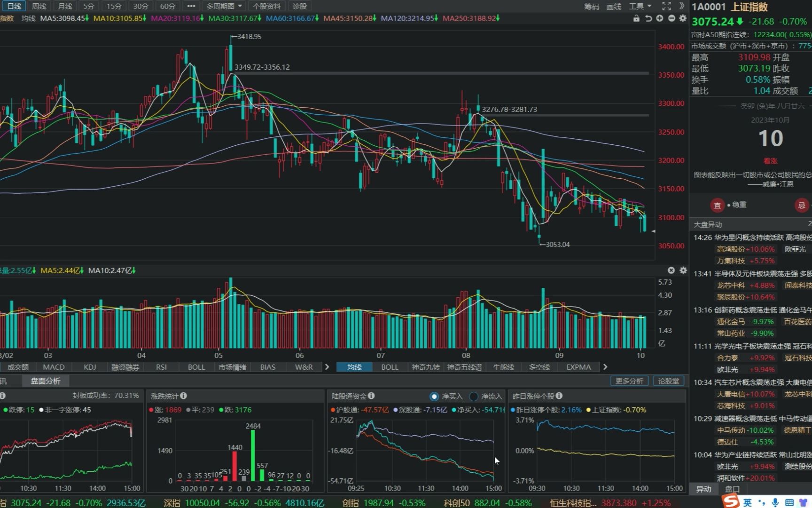Click 论股堂 button
Viewport: 812px width, 508px height.
click(669, 381)
